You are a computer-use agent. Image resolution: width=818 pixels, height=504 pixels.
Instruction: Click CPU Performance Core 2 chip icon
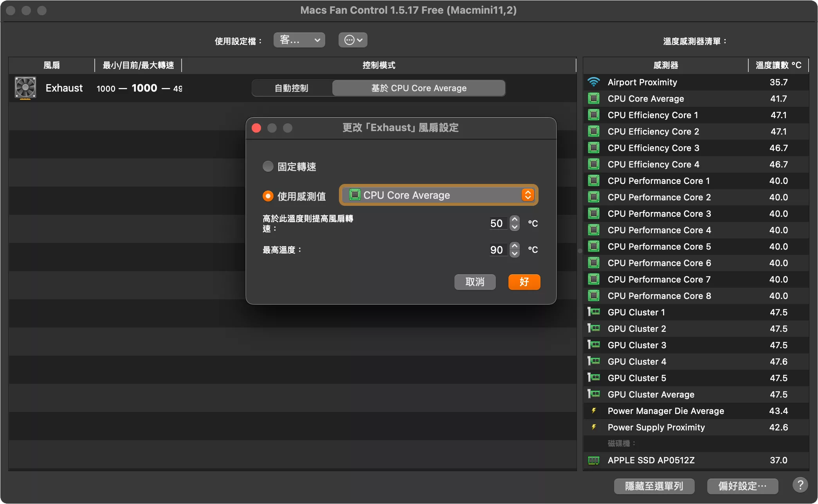(x=594, y=197)
